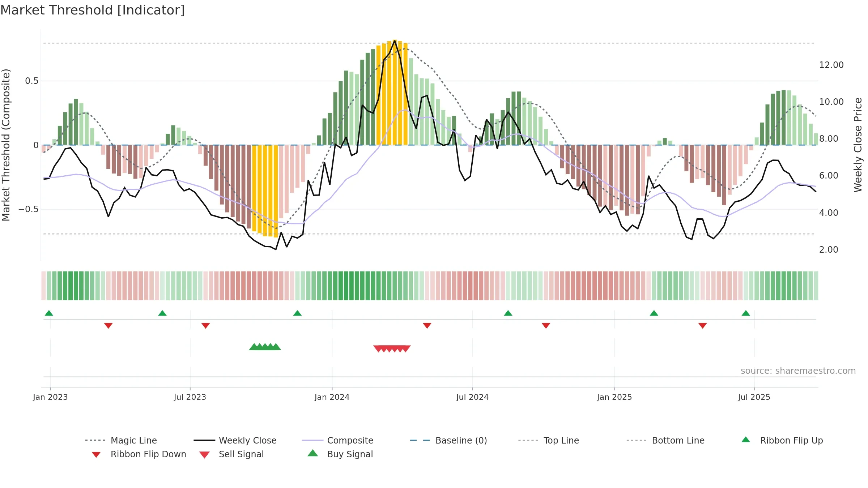Image resolution: width=868 pixels, height=488 pixels.
Task: Toggle the Weekly Close legend entry
Action: tap(235, 440)
